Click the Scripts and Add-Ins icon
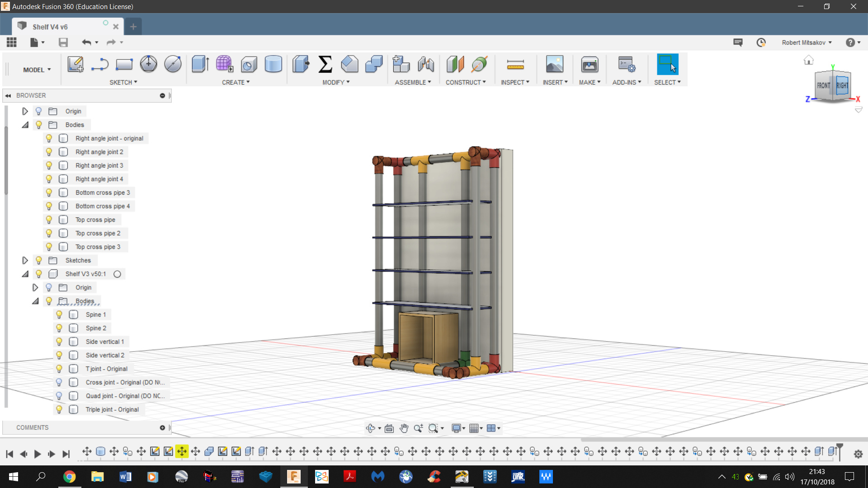The width and height of the screenshot is (868, 488). click(x=627, y=64)
